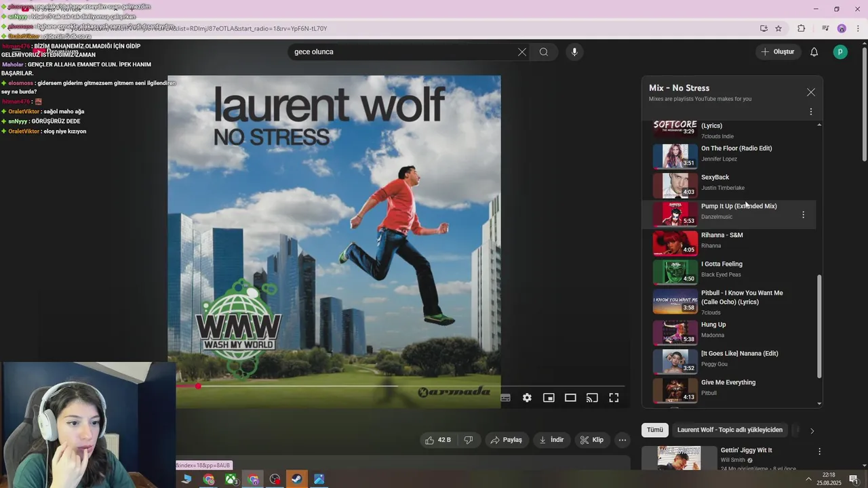
Task: Open the green 'p' account avatar
Action: coord(840,52)
